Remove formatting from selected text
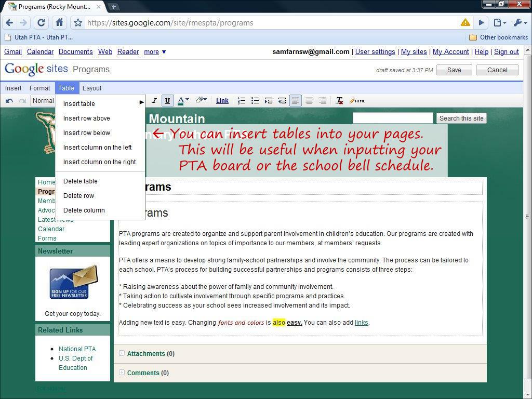 (x=339, y=100)
